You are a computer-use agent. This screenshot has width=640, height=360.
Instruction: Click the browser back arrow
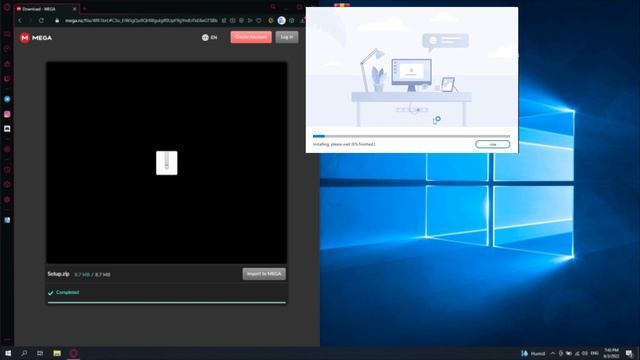[x=20, y=20]
